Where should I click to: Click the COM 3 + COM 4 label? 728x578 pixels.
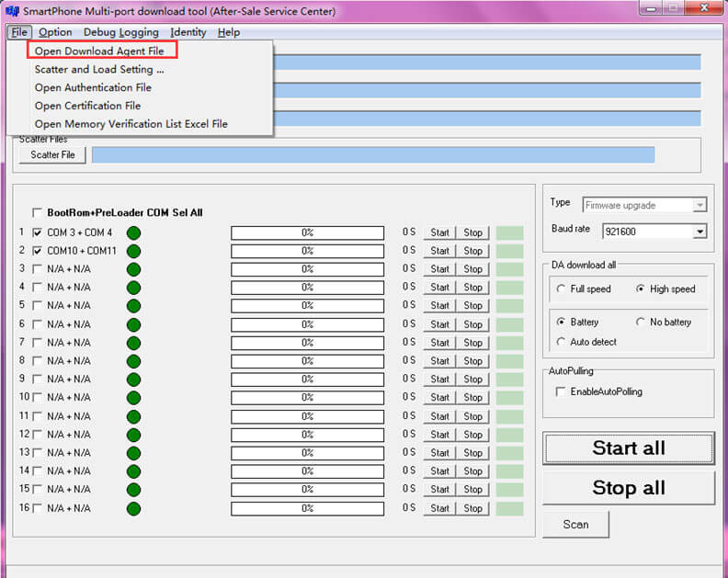79,232
